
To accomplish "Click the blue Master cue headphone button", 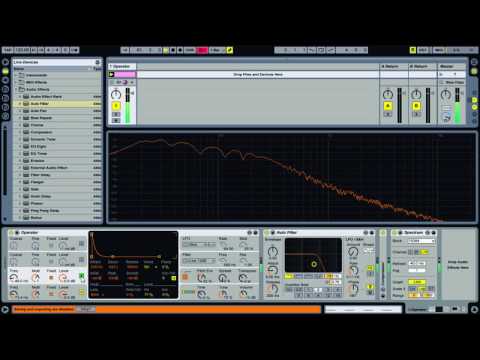I will pyautogui.click(x=446, y=117).
